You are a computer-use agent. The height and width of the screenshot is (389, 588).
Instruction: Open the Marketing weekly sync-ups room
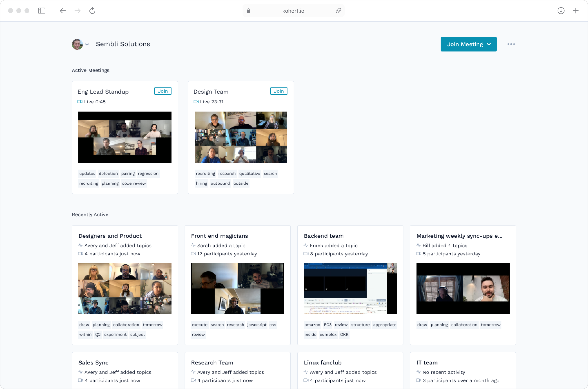point(460,236)
